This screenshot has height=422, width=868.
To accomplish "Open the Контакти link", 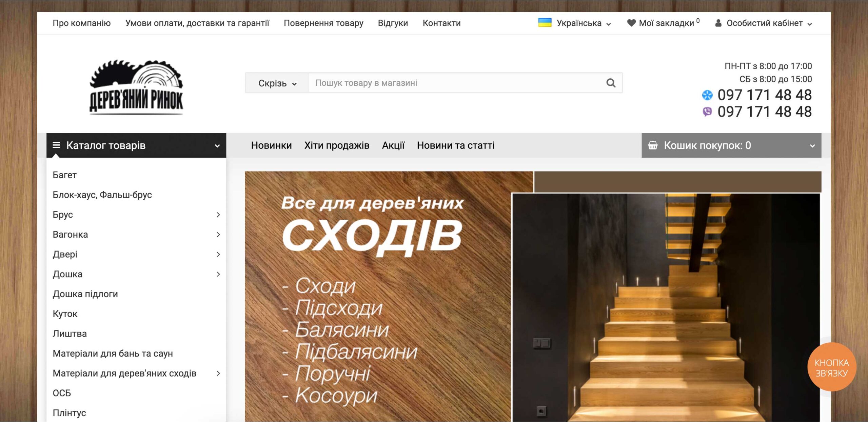I will coord(441,23).
